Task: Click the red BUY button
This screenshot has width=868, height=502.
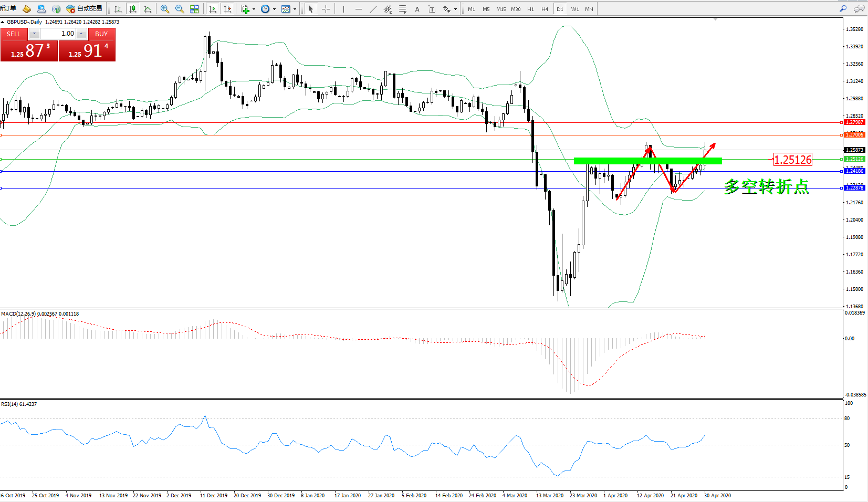Action: [x=101, y=34]
